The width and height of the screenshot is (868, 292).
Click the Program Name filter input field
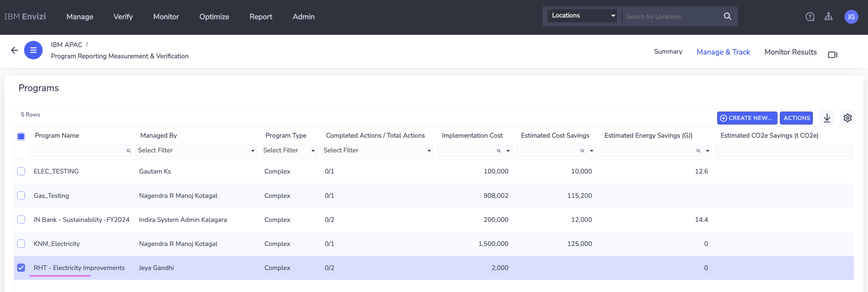[x=78, y=151]
